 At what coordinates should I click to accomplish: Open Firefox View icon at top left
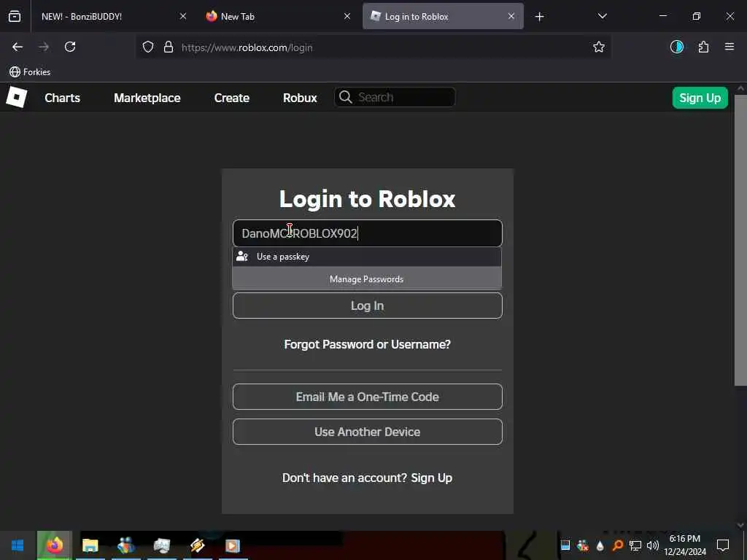pyautogui.click(x=15, y=17)
